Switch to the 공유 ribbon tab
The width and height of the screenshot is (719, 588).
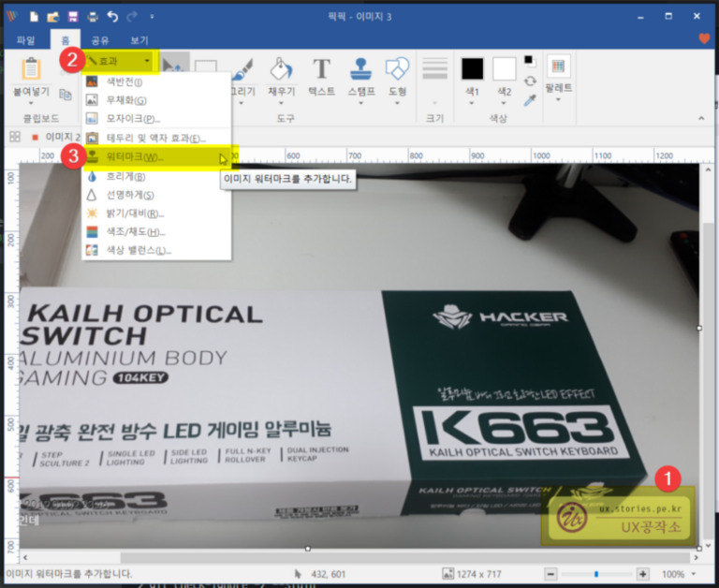coord(100,40)
